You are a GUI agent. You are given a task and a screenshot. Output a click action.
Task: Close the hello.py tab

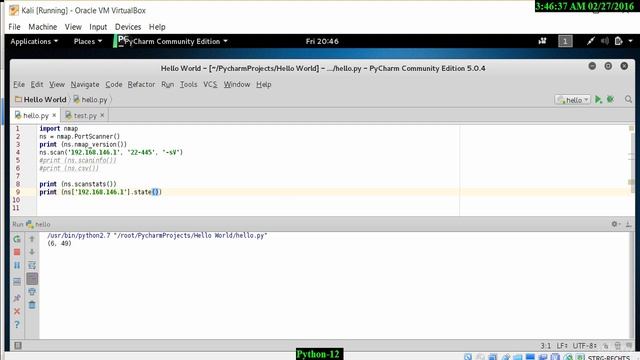click(x=54, y=116)
